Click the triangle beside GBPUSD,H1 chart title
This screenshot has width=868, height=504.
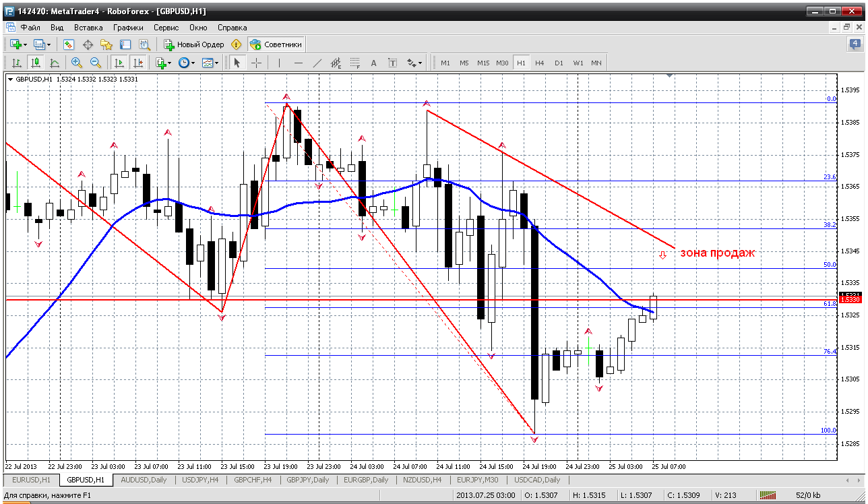tap(10, 80)
